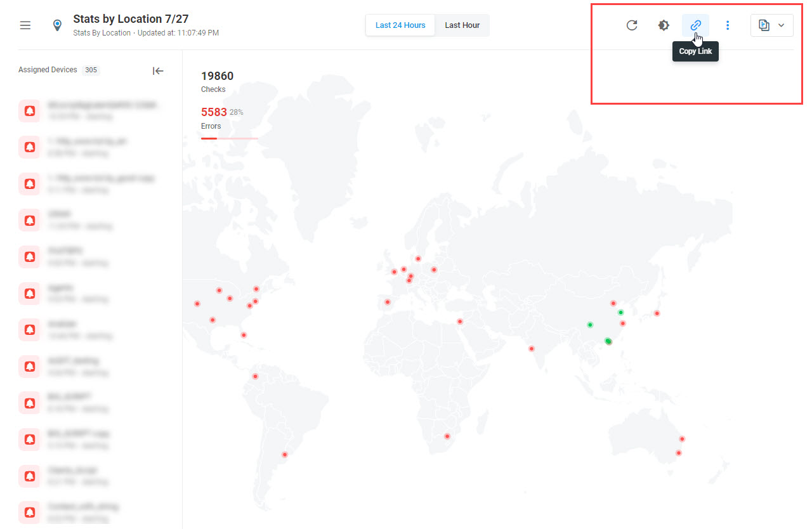This screenshot has height=529, width=812.
Task: Click the red marker in Japan
Action: (x=657, y=313)
